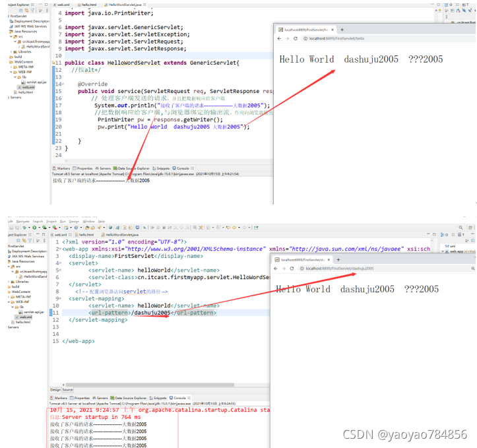Toggle code folding at @Override line 14

pyautogui.click(x=63, y=84)
